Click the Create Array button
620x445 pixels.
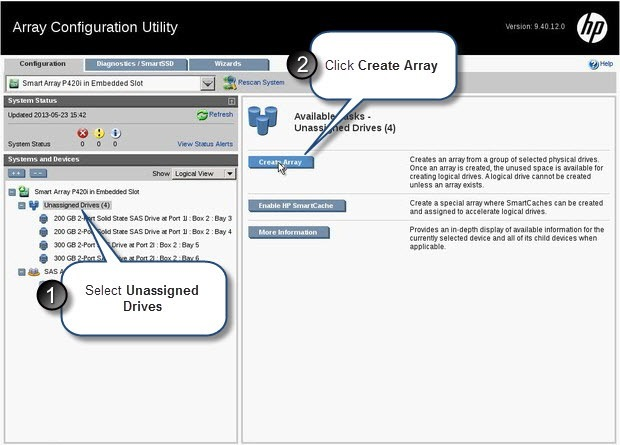[281, 162]
